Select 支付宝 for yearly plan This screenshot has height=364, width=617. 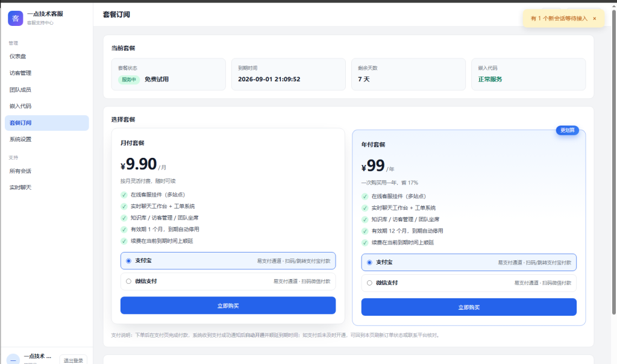coord(469,263)
